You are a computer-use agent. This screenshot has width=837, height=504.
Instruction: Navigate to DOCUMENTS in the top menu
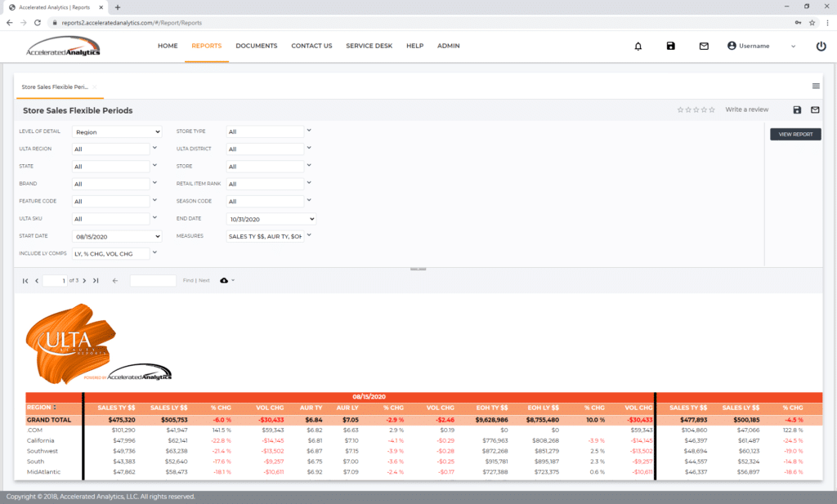(256, 46)
